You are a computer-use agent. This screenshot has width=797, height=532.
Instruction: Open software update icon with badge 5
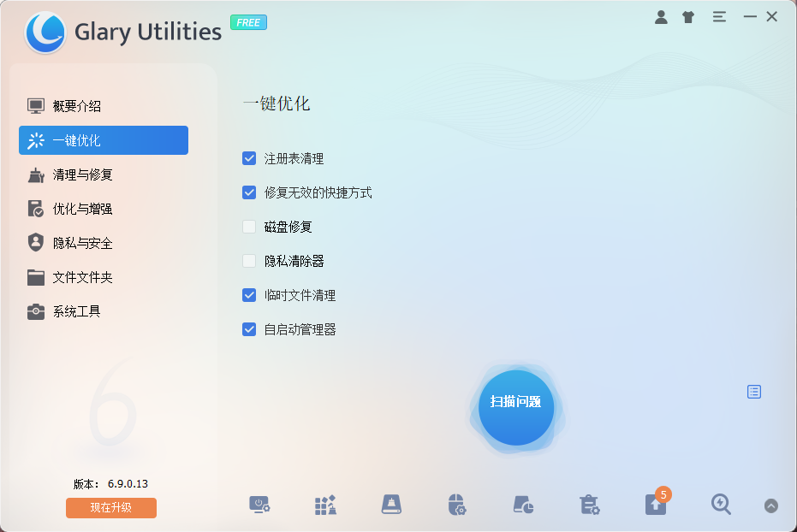(x=657, y=503)
